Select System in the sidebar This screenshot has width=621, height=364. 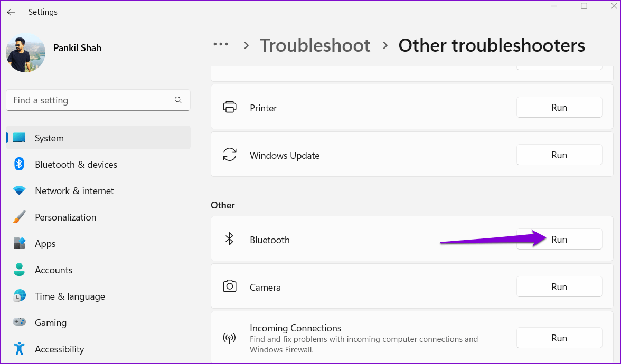(x=49, y=138)
